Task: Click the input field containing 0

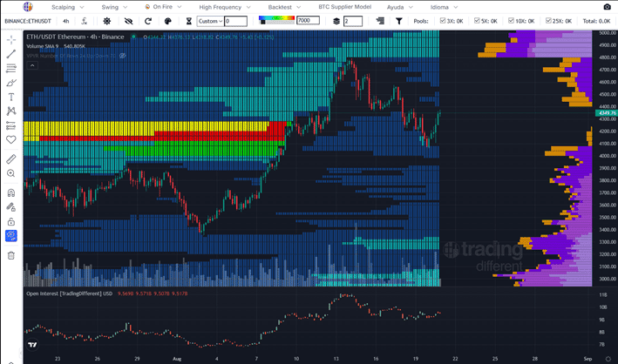Action: pos(235,21)
